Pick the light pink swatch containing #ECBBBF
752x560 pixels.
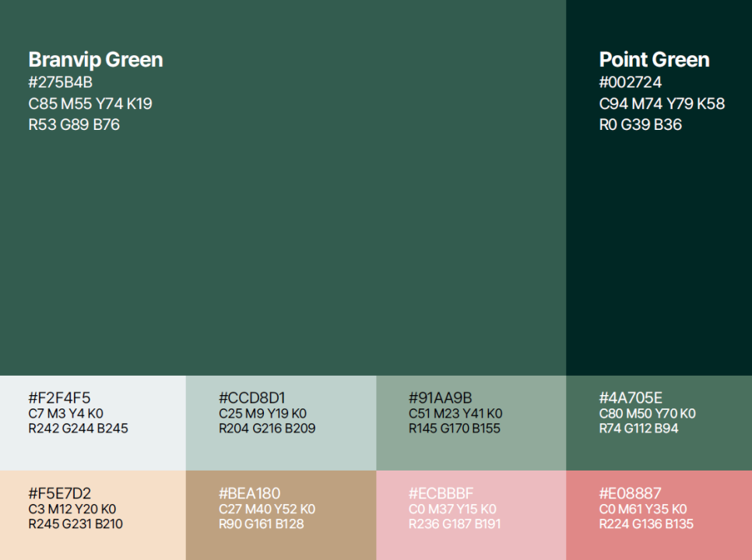pos(471,515)
